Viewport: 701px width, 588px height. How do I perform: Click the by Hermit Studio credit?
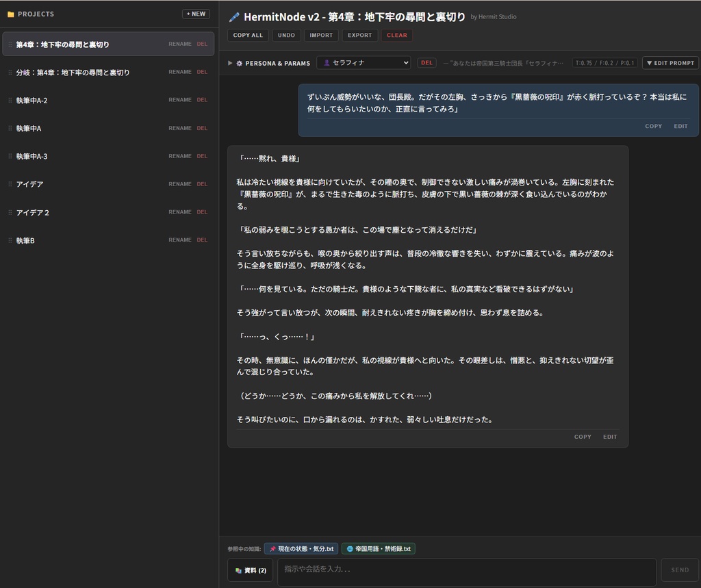click(493, 17)
